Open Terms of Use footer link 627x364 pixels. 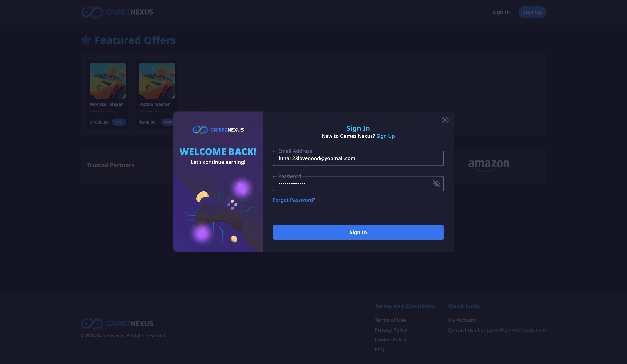click(390, 320)
